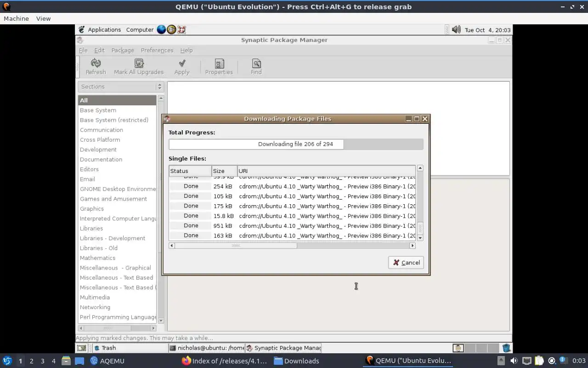Open the File menu in Synaptic
This screenshot has width=588, height=368.
(83, 50)
